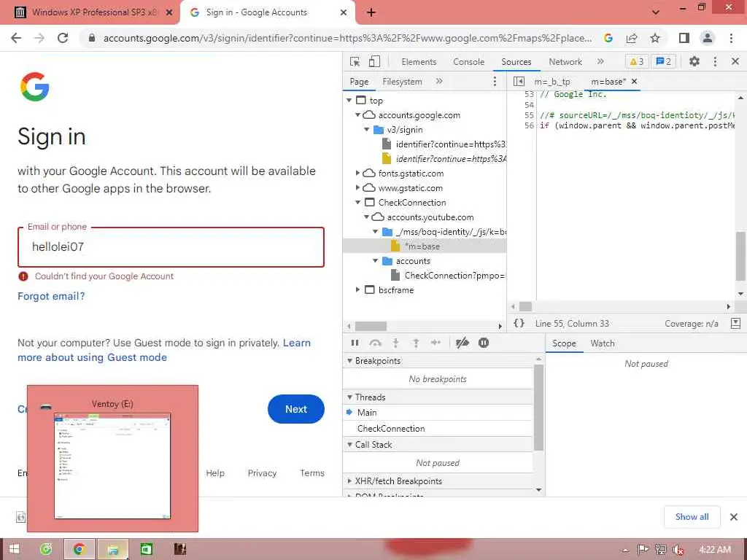
Task: Click the pretty print braces icon
Action: pyautogui.click(x=519, y=323)
